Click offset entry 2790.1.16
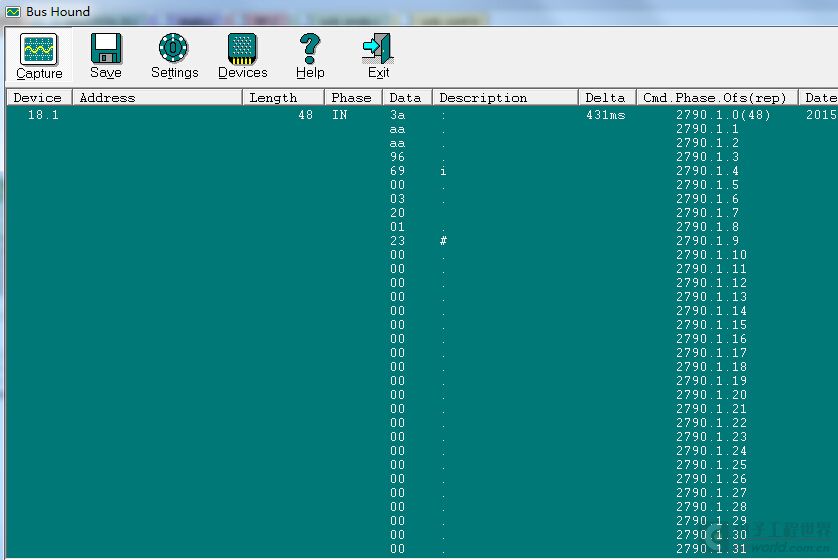 coord(711,339)
